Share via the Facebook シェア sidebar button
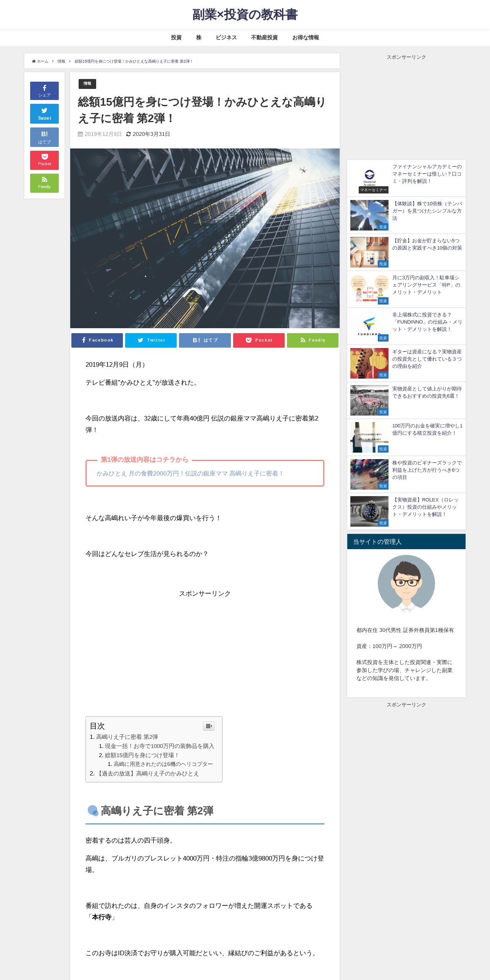 [x=44, y=91]
